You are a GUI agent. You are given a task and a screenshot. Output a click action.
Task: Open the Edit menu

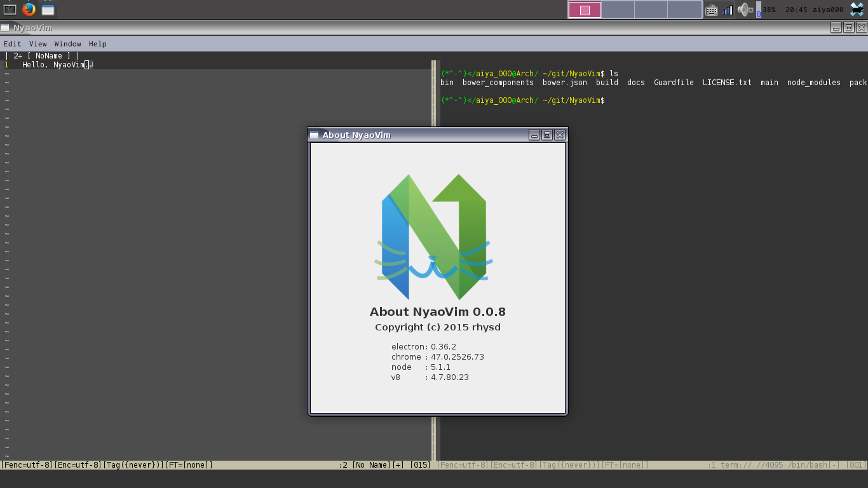[x=12, y=44]
